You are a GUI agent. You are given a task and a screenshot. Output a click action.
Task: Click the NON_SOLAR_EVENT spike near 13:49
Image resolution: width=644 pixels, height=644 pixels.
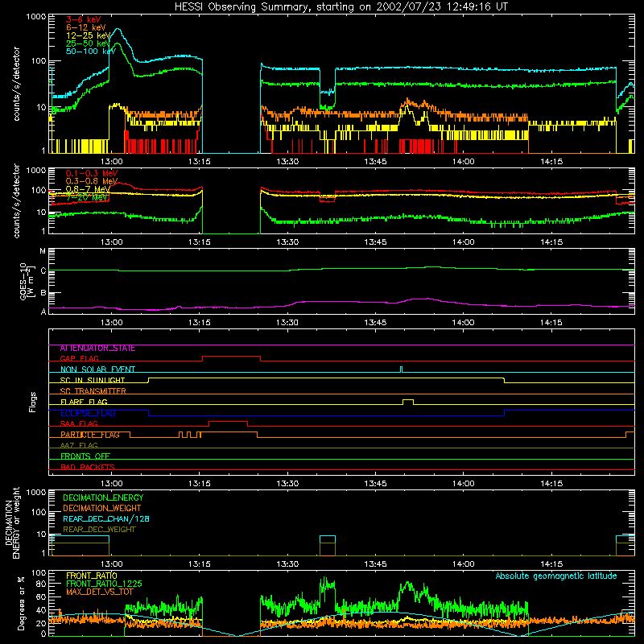pyautogui.click(x=401, y=369)
